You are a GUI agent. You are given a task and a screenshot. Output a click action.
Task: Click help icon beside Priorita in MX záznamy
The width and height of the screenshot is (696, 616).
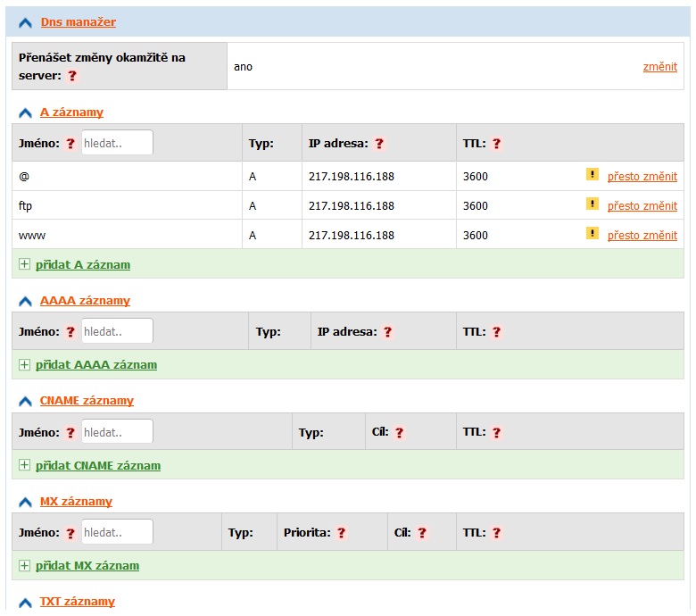pos(341,533)
